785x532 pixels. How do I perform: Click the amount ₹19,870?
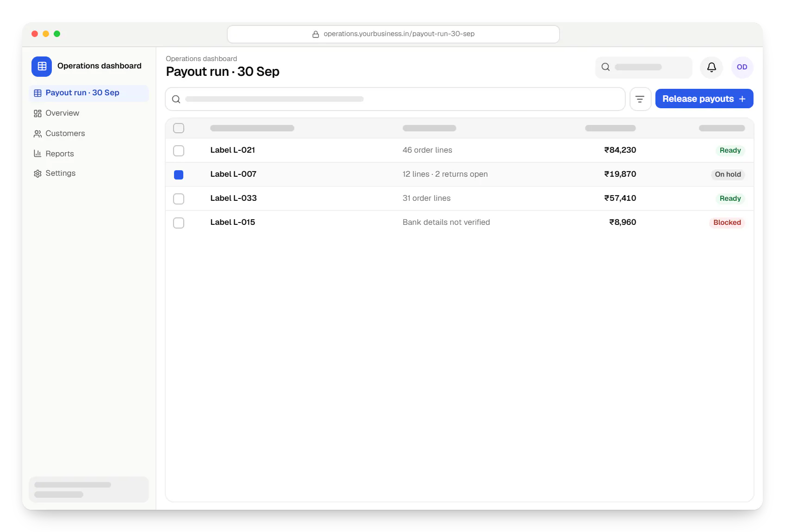click(620, 174)
